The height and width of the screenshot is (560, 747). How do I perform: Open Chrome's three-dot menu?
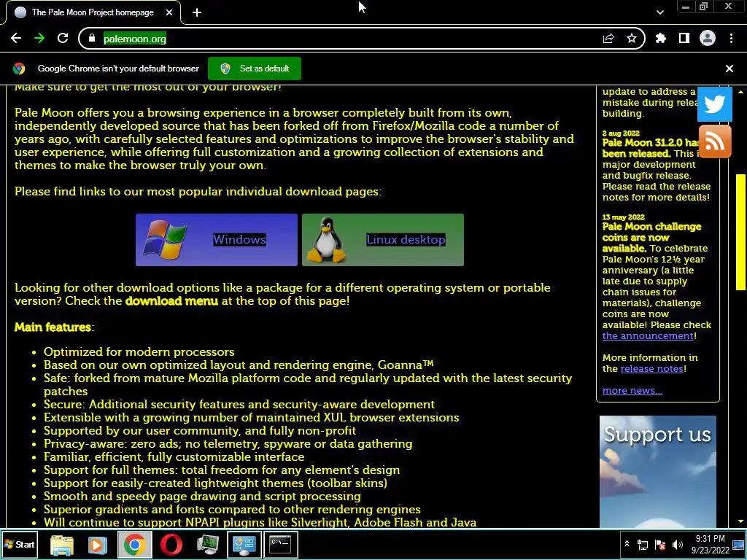pos(731,38)
